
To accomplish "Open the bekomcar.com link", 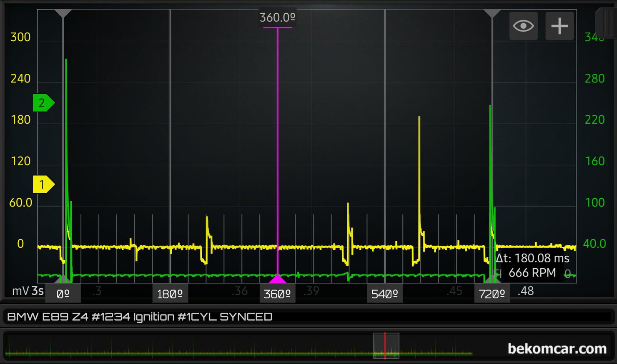I will click(x=557, y=349).
